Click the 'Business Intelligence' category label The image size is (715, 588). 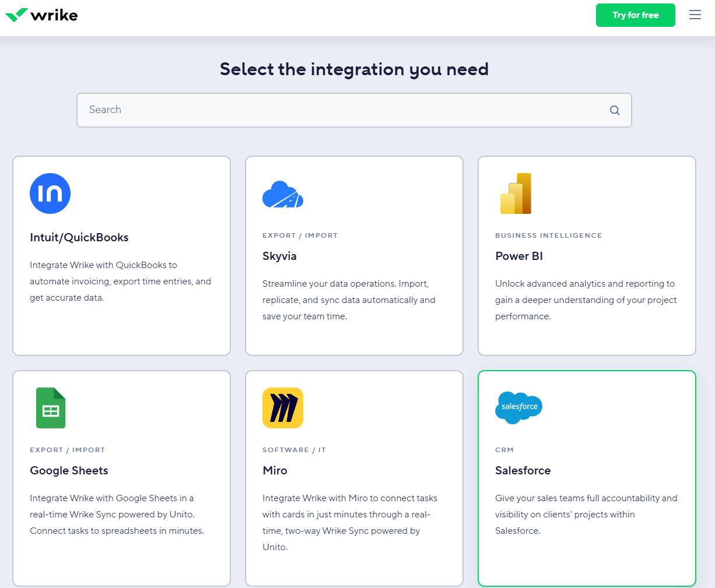549,235
